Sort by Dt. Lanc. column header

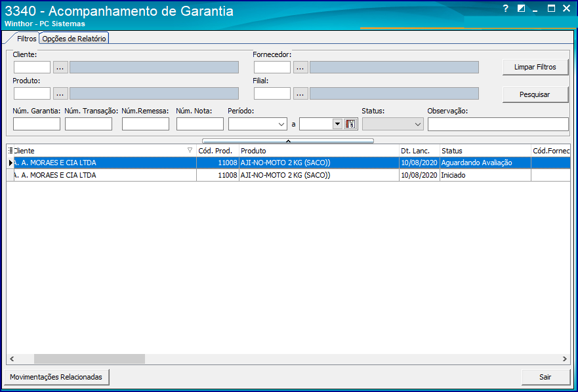pyautogui.click(x=419, y=151)
